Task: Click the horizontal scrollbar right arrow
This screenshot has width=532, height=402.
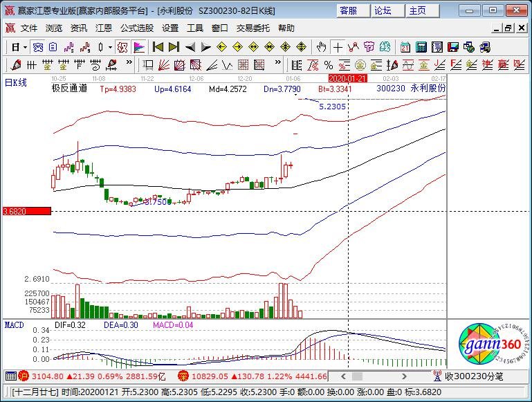Action: 404,376
